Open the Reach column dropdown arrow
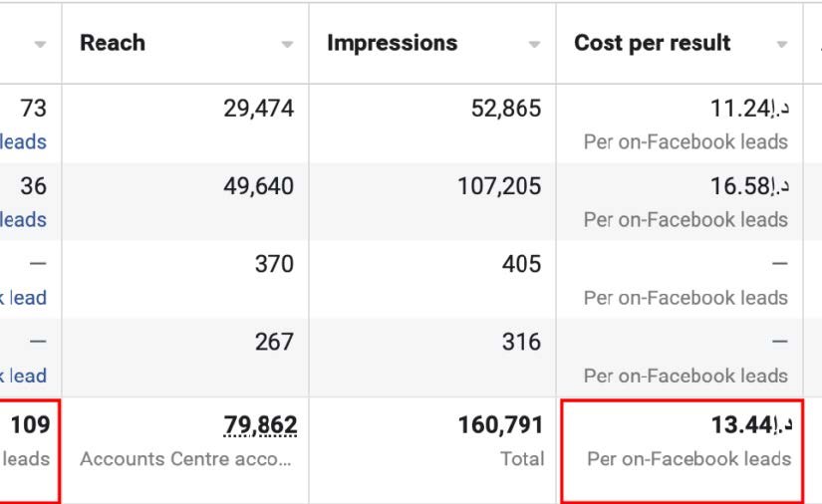This screenshot has width=822, height=504. tap(287, 45)
